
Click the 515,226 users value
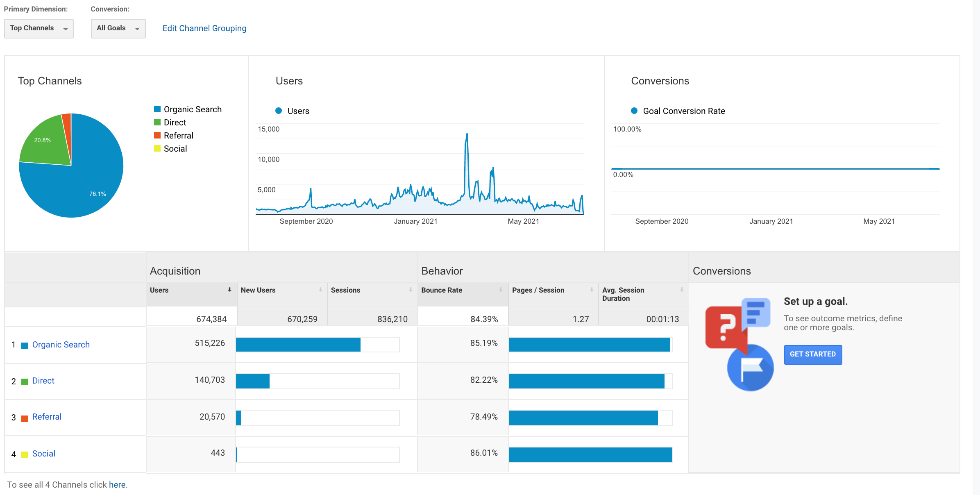[210, 343]
